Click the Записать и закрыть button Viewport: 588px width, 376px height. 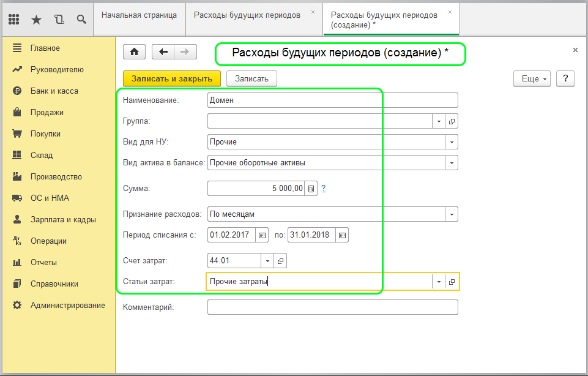172,78
